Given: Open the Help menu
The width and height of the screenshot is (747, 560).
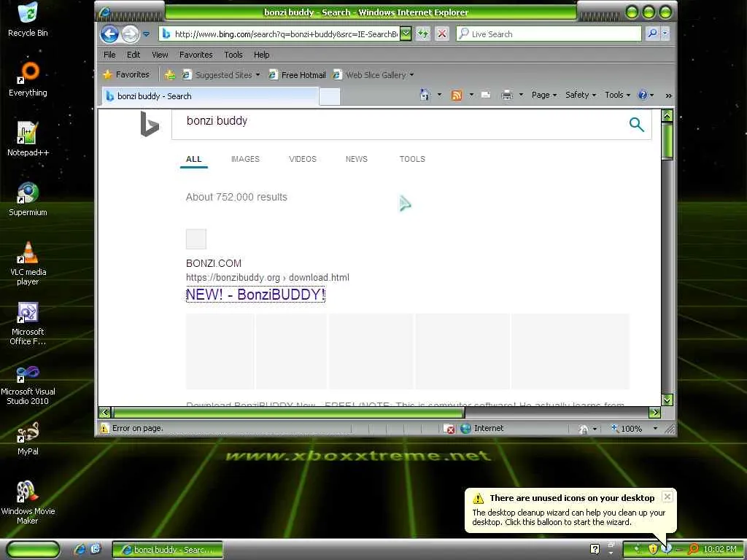Looking at the screenshot, I should click(x=262, y=55).
